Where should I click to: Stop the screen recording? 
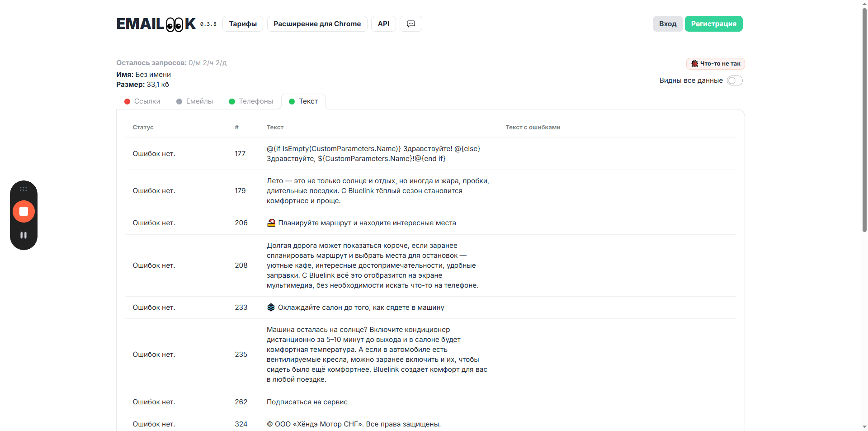point(24,211)
